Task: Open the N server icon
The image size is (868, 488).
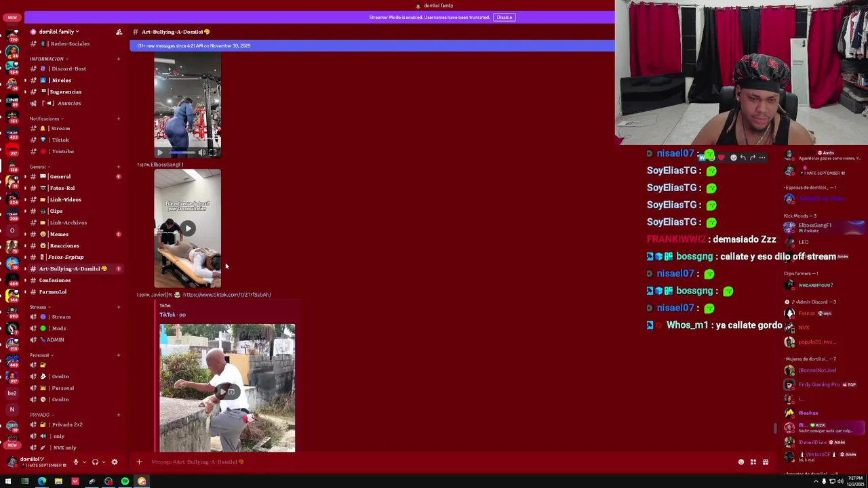Action: [12, 409]
